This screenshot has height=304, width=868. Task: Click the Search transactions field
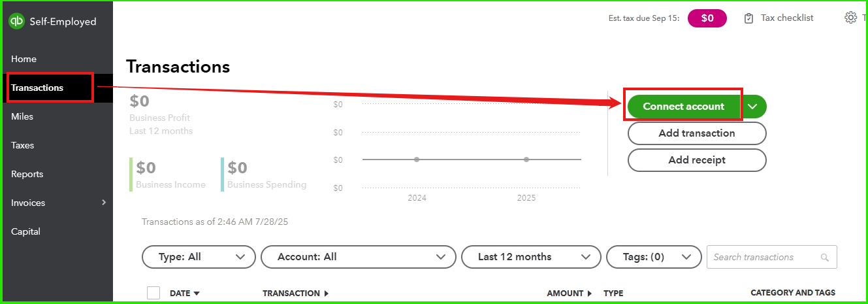click(772, 257)
